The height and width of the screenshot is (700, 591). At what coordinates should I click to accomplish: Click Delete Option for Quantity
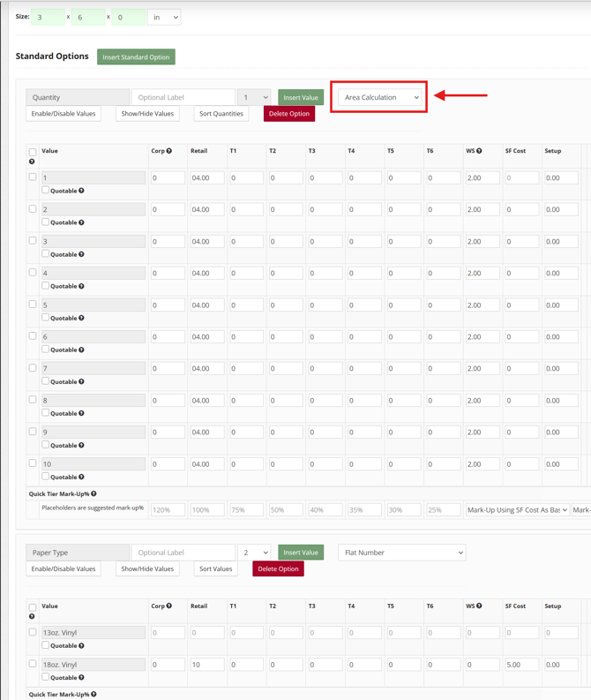tap(288, 114)
